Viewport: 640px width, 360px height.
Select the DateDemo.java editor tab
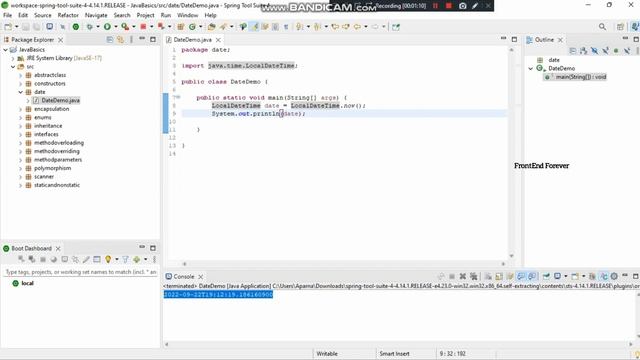[x=192, y=40]
